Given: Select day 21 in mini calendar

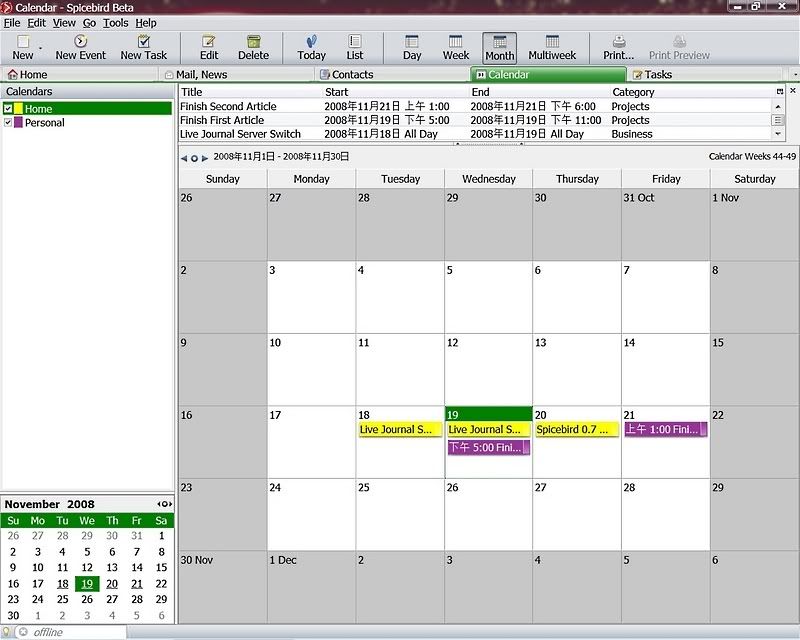Looking at the screenshot, I should [137, 584].
